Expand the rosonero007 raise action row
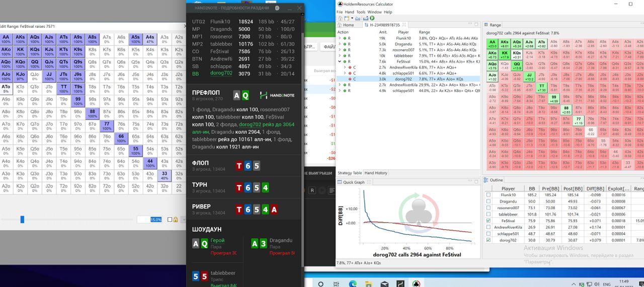 pyautogui.click(x=340, y=50)
